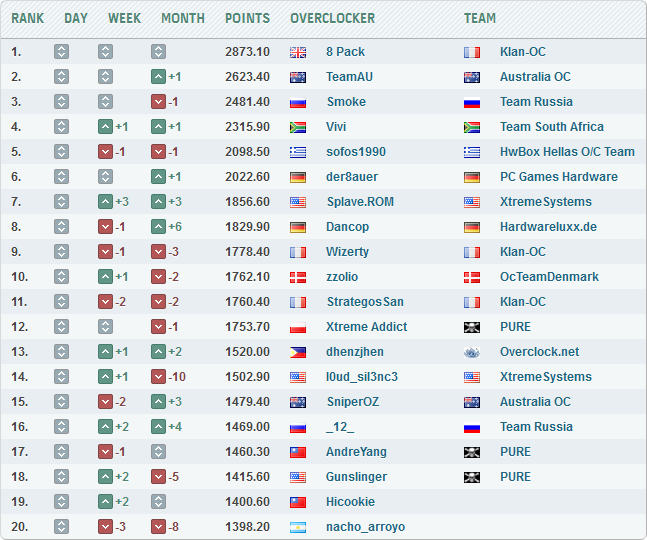Sort by the MONTH column header
The width and height of the screenshot is (647, 540).
click(183, 18)
